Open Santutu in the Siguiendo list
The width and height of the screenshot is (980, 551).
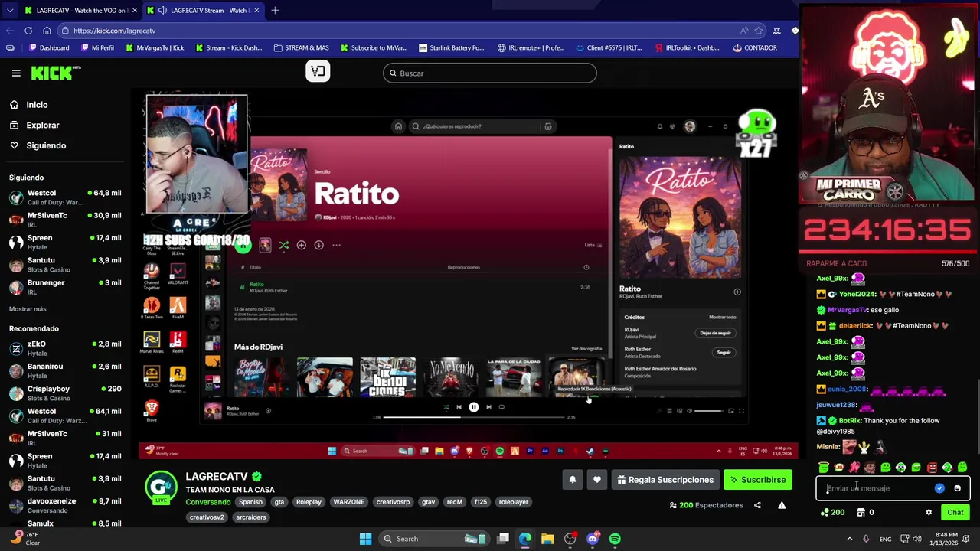(65, 265)
